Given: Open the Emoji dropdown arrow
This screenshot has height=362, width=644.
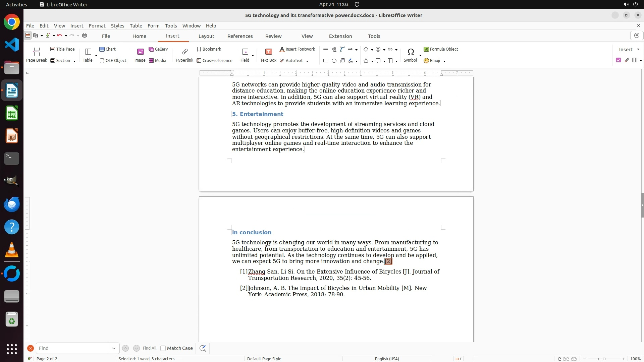Looking at the screenshot, I should [x=444, y=61].
